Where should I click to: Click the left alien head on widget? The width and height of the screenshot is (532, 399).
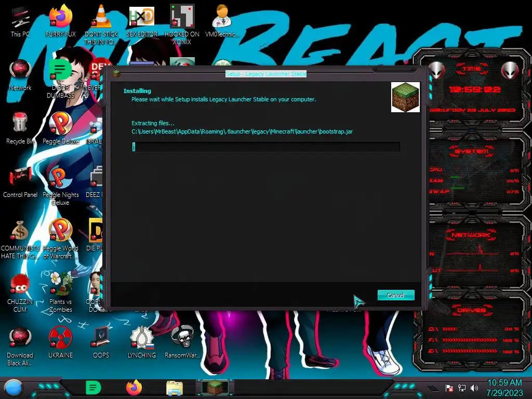[436, 70]
